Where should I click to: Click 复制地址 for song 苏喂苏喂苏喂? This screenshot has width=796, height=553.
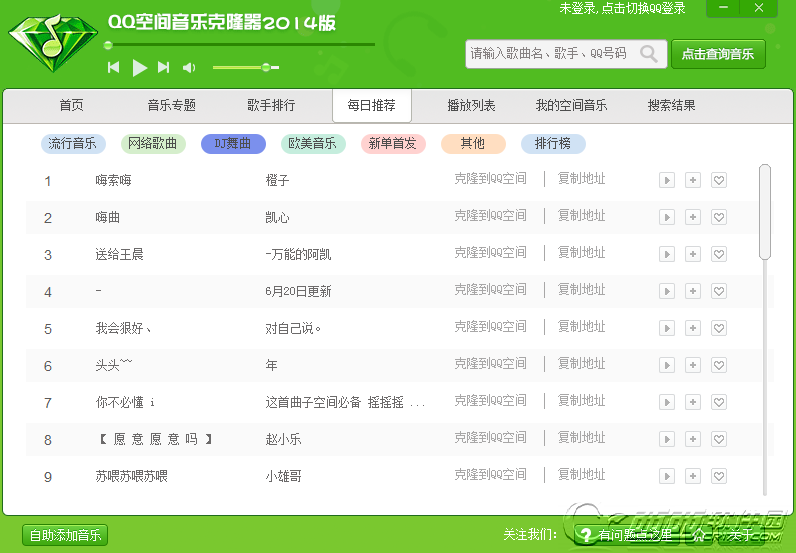click(581, 475)
